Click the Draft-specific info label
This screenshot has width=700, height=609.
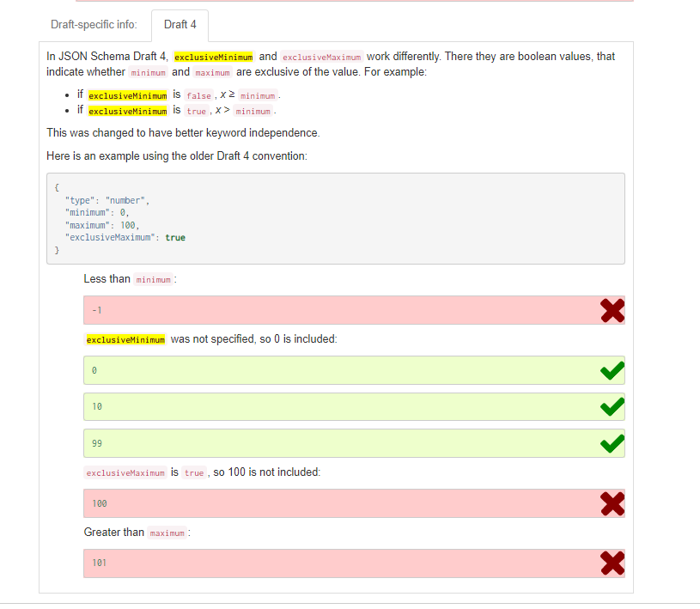tap(94, 25)
